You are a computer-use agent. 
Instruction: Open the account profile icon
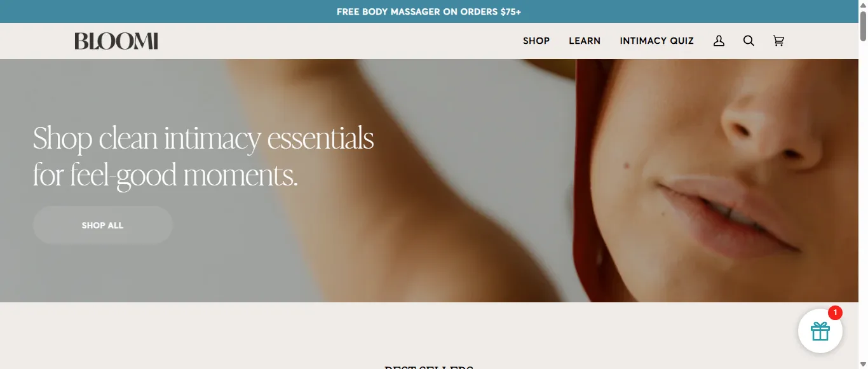[x=719, y=41]
